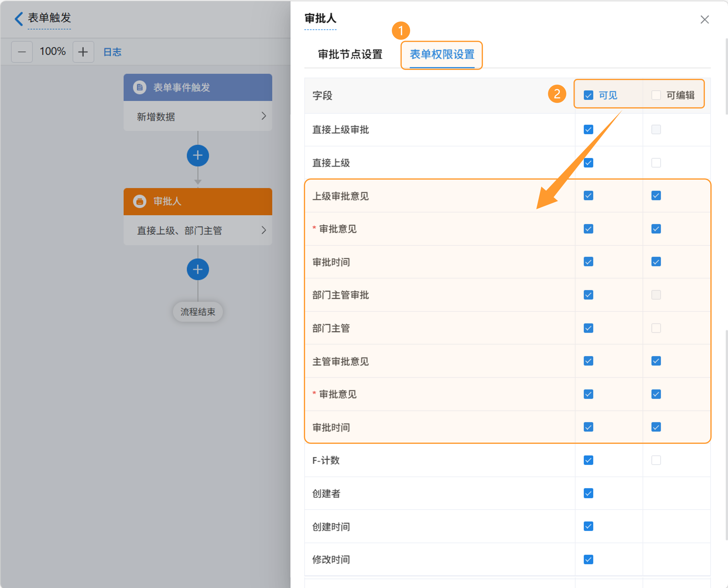Viewport: 728px width, 588px height.
Task: Select the 表单权限设置 tab
Action: [x=442, y=54]
